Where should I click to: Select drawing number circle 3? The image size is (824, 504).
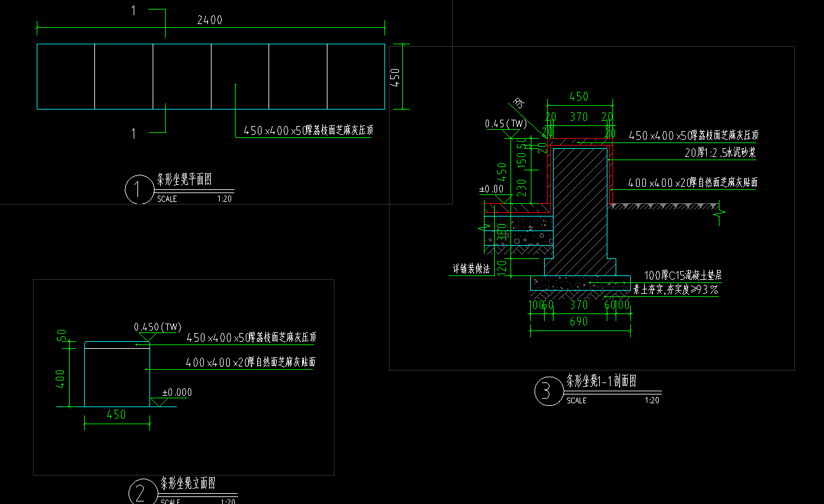click(548, 392)
